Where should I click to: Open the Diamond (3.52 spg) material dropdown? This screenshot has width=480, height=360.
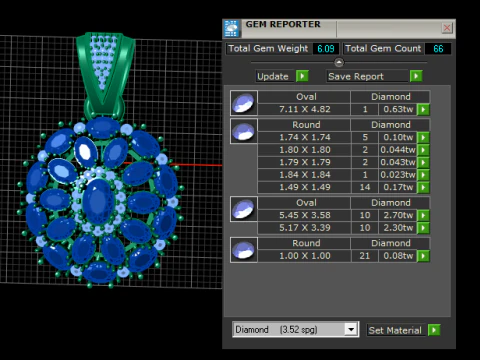351,330
